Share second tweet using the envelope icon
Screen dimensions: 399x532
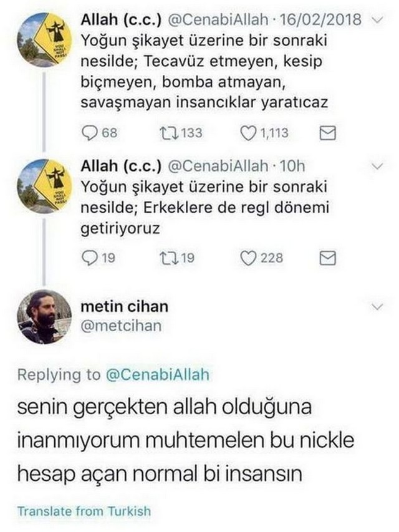point(328,258)
